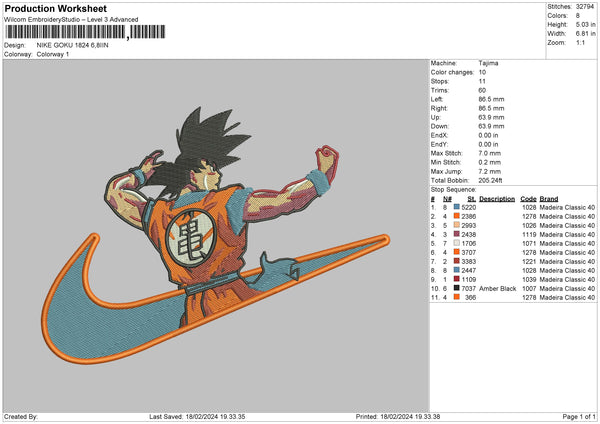Click the barcode under the worksheet title

85,32
